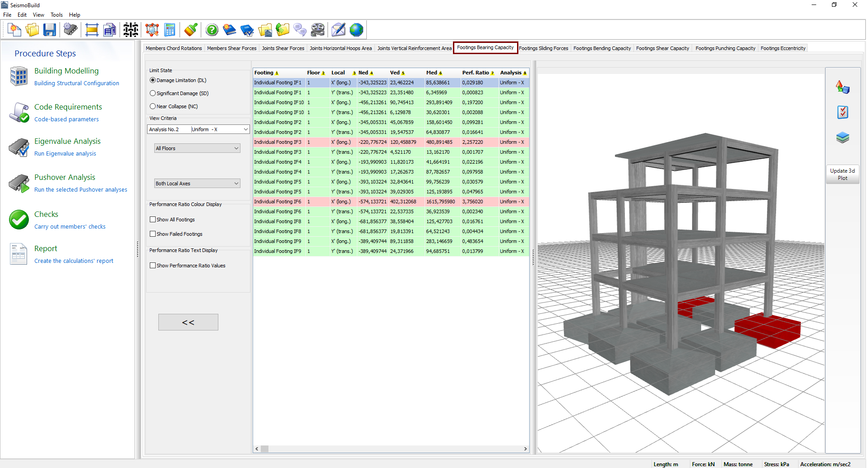
Task: Open the calculator icon in toolbar
Action: coord(170,30)
